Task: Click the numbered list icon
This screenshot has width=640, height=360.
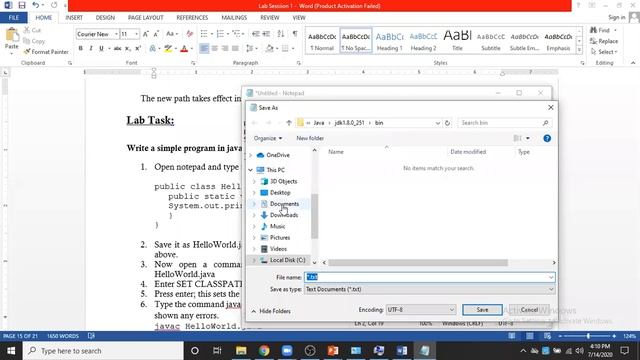Action: click(x=220, y=33)
